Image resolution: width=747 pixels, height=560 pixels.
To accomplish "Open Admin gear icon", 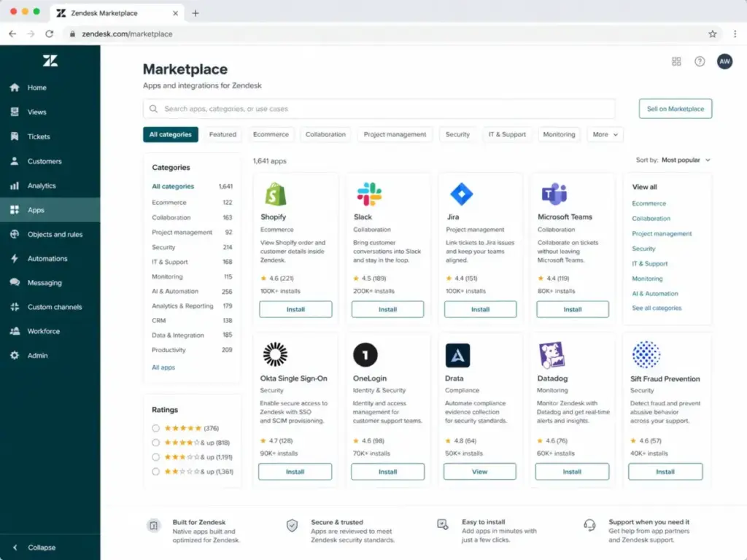I will (x=15, y=355).
